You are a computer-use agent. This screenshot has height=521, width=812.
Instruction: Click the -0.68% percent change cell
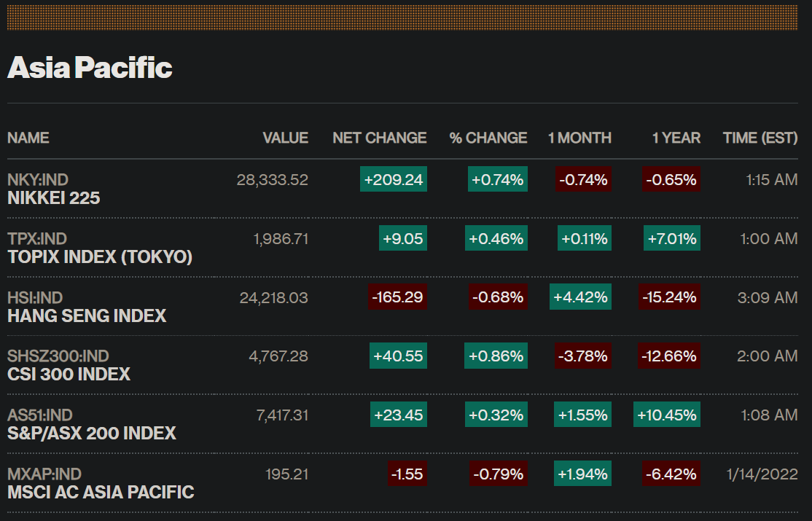pyautogui.click(x=498, y=297)
